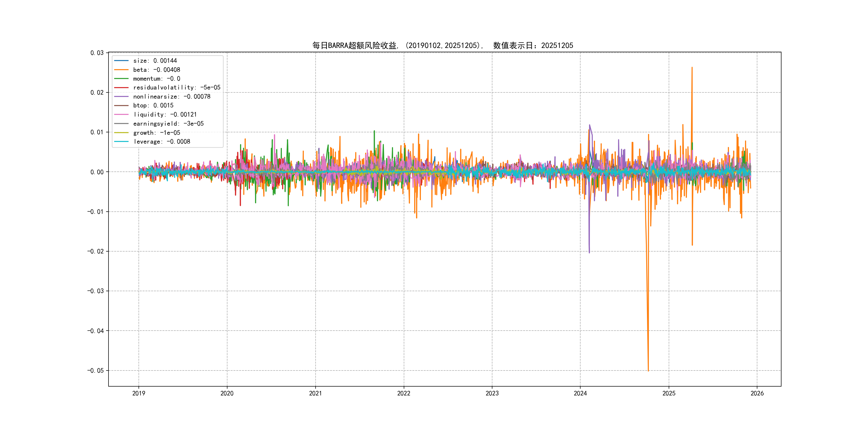
Task: Click the chart title with BARRA text
Action: coord(442,46)
